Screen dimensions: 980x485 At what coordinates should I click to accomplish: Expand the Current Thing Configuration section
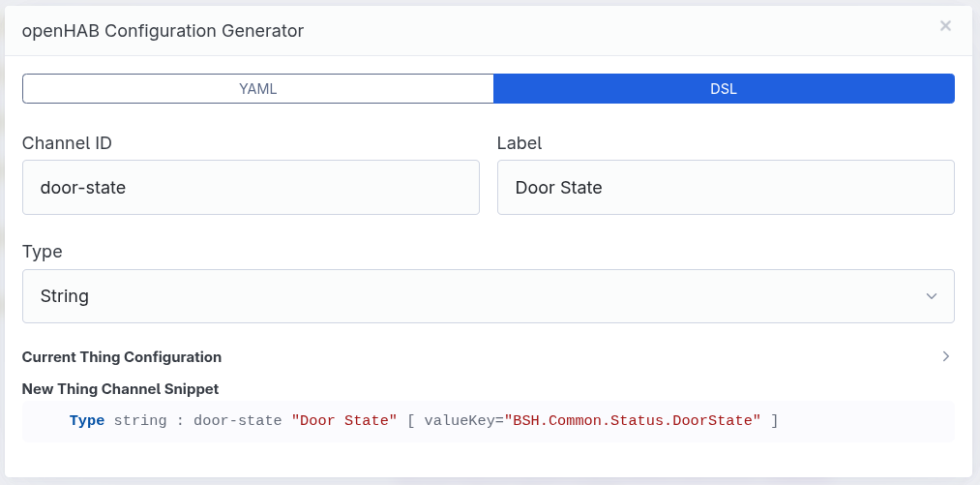click(122, 357)
